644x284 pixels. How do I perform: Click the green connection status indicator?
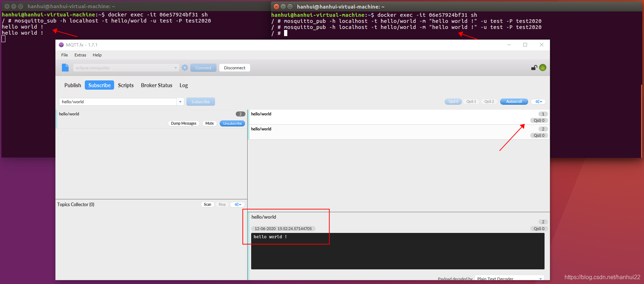coord(543,68)
